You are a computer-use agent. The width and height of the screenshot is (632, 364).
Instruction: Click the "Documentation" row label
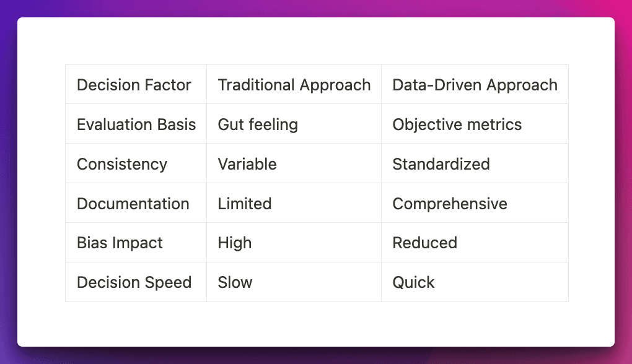click(x=133, y=204)
